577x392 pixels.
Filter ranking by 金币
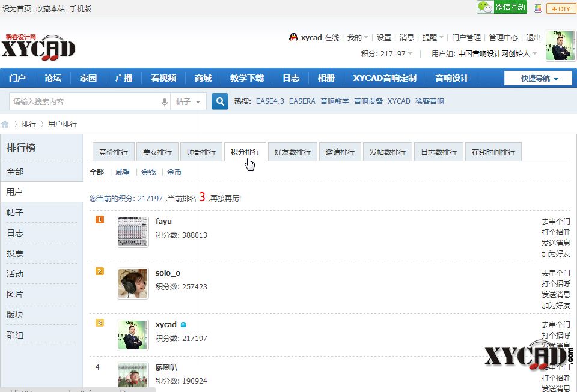click(174, 172)
